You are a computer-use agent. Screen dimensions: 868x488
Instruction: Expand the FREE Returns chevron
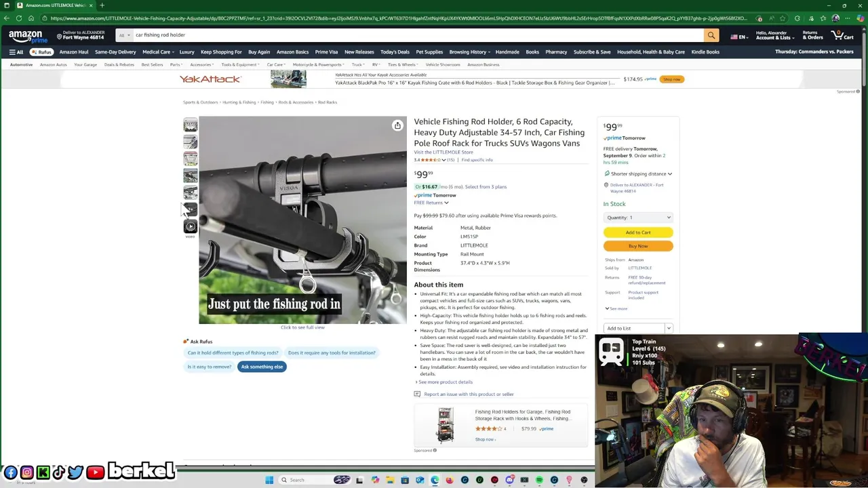446,203
